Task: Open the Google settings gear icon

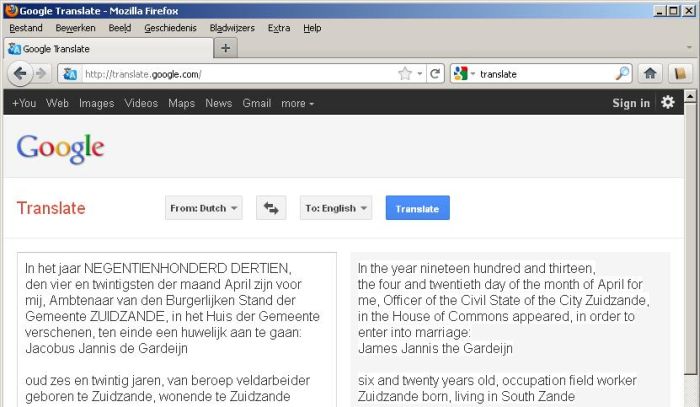Action: click(667, 103)
